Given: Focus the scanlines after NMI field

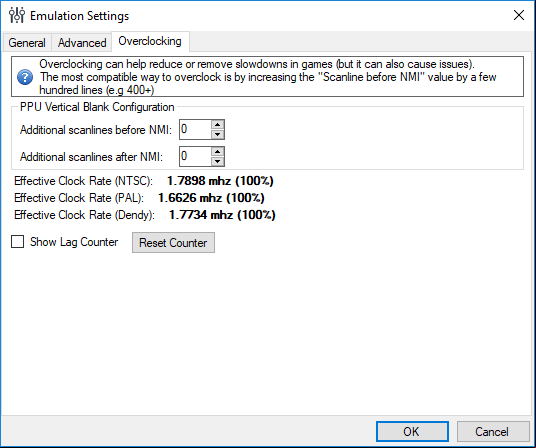Looking at the screenshot, I should 195,157.
